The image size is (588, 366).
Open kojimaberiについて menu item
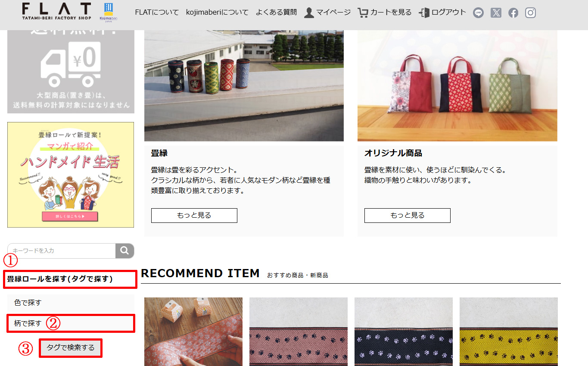217,13
